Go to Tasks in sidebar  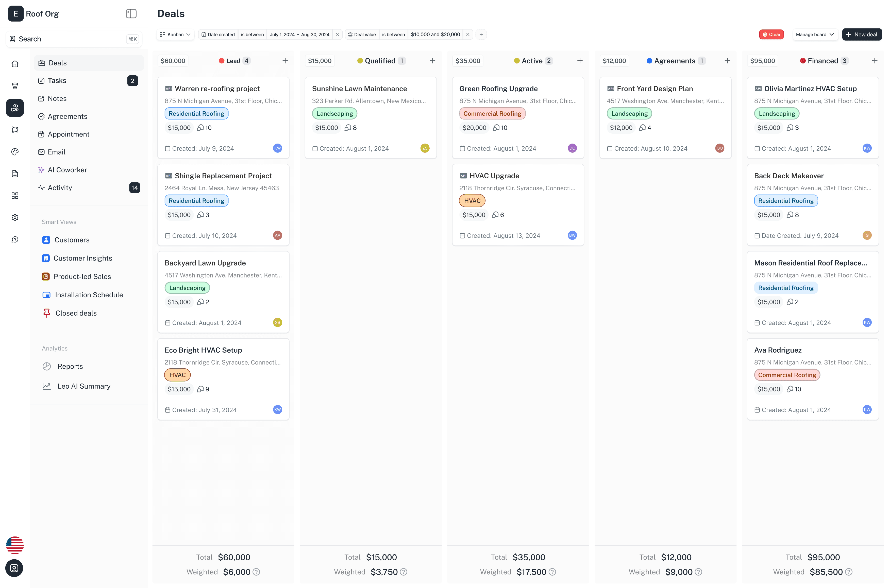coord(57,81)
